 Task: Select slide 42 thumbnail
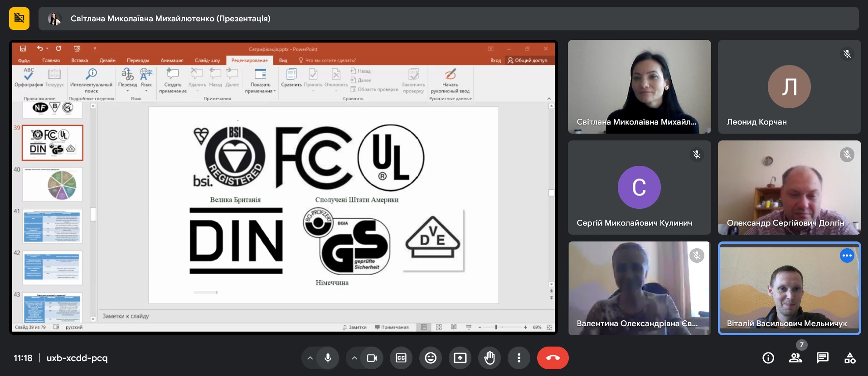click(x=53, y=268)
